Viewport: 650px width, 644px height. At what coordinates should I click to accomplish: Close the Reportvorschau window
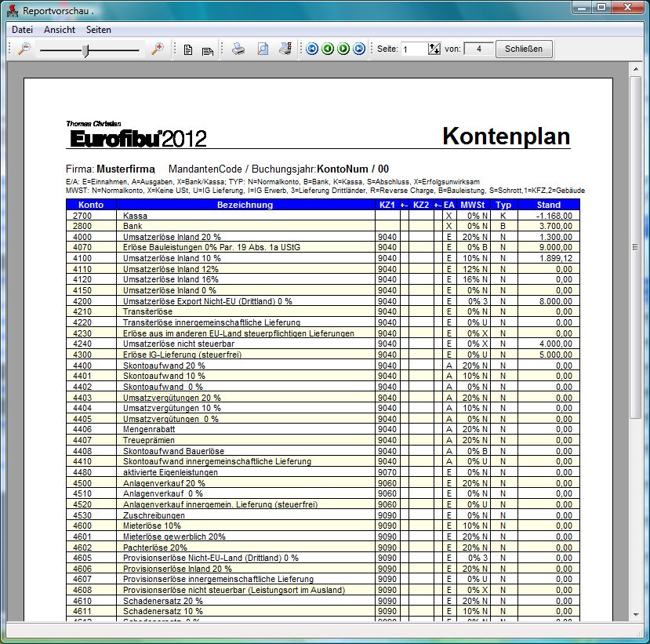(627, 8)
